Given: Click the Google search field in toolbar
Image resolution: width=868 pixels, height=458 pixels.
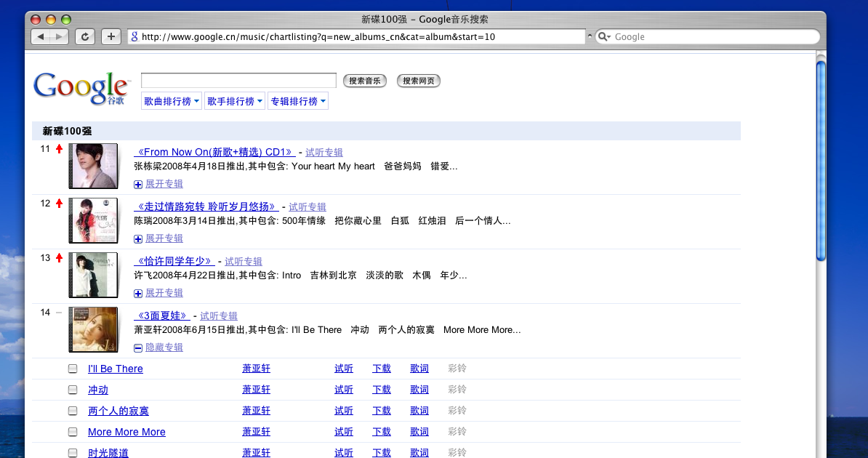Looking at the screenshot, I should [x=707, y=36].
